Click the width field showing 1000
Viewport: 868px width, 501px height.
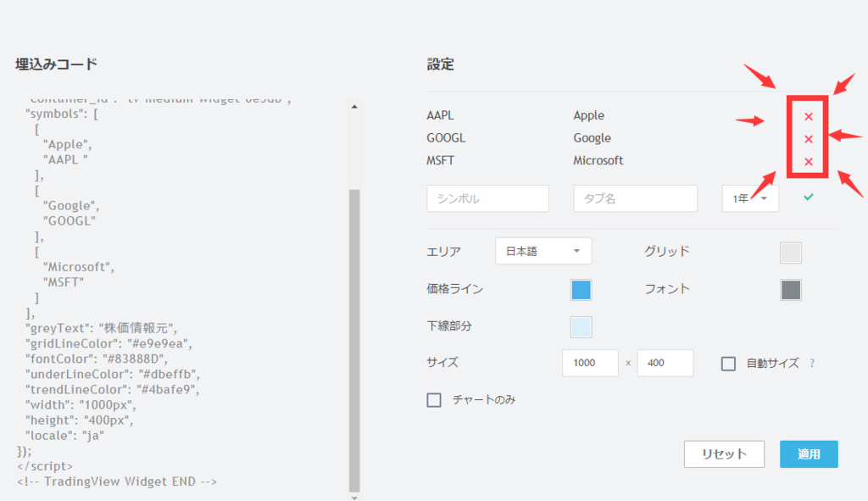[x=590, y=363]
